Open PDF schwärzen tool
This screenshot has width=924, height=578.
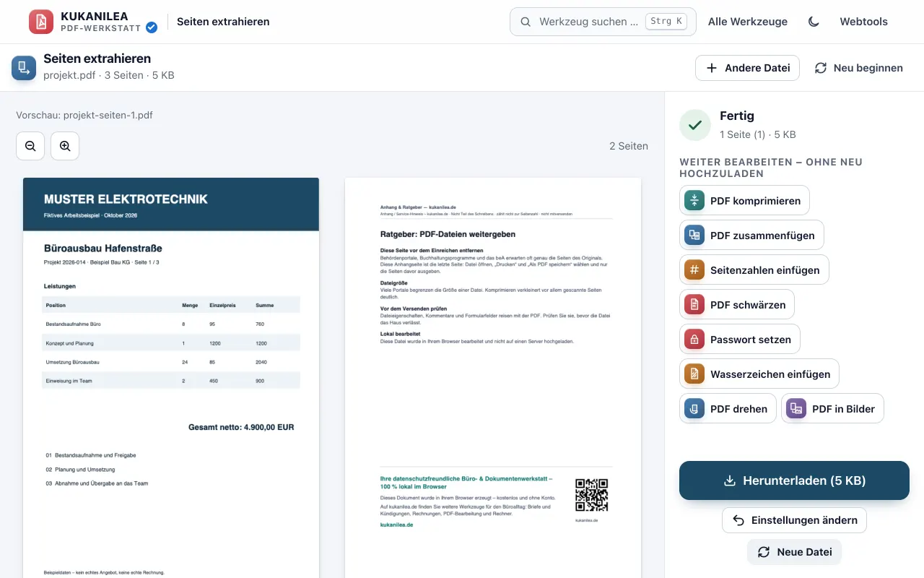click(737, 305)
